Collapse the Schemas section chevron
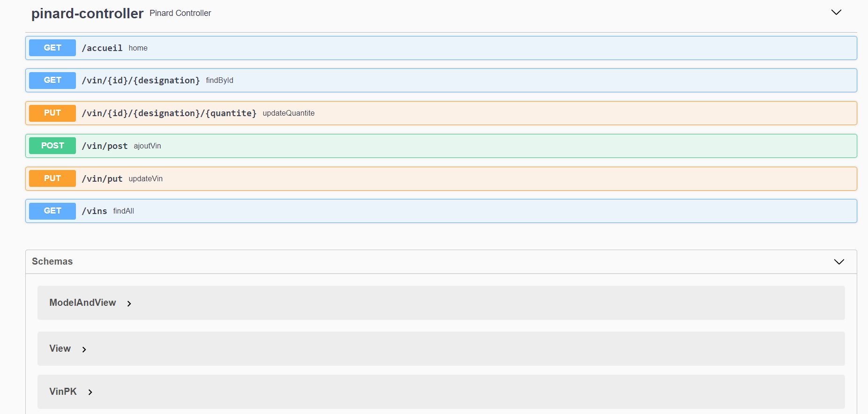Screen dimensions: 868x414 coord(839,262)
